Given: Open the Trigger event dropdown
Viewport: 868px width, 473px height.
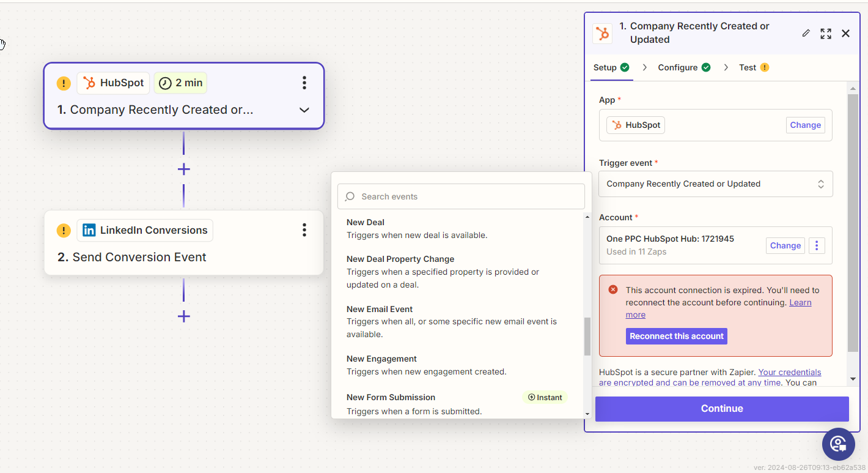Looking at the screenshot, I should point(715,184).
